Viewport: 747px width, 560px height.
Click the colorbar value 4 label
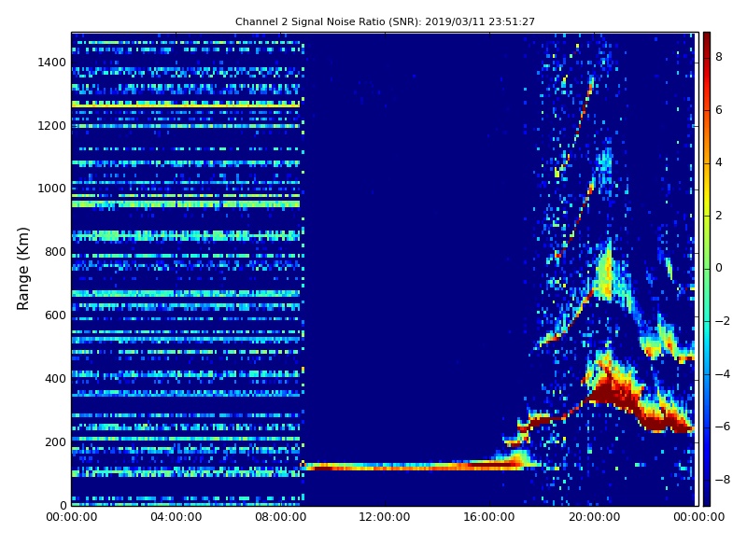pos(719,162)
